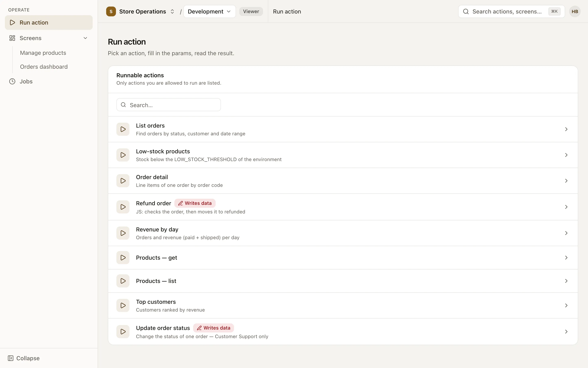Click the play icon for Order detail
588x368 pixels.
(x=123, y=181)
